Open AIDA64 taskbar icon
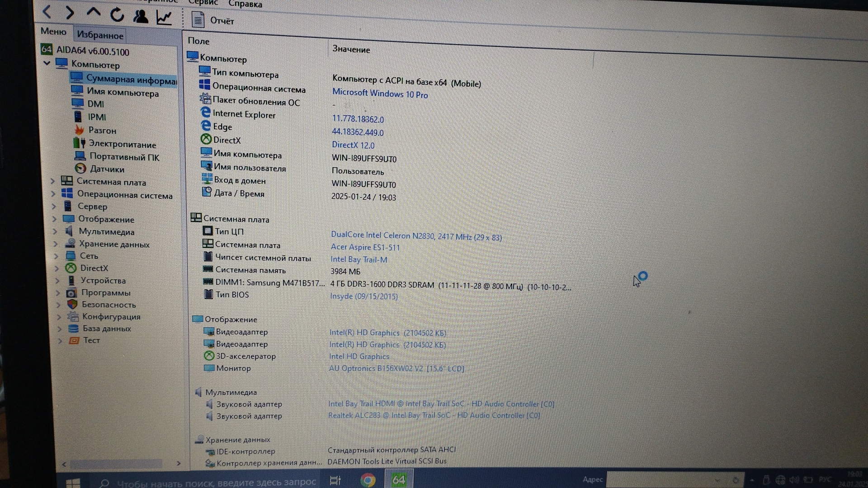868x488 pixels. pyautogui.click(x=398, y=479)
